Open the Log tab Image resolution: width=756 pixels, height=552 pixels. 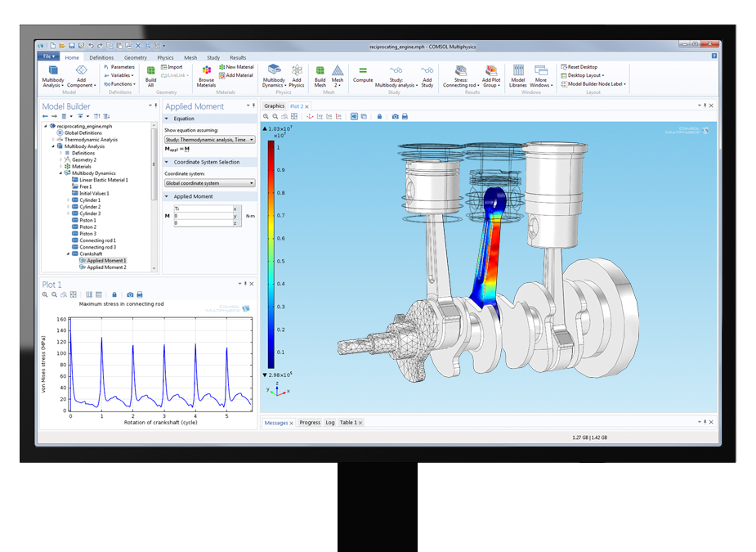(330, 422)
